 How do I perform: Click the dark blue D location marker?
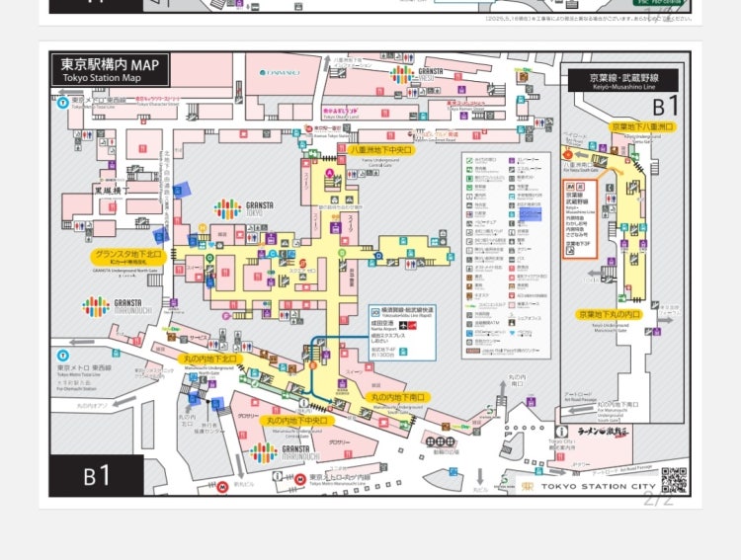pyautogui.click(x=378, y=256)
